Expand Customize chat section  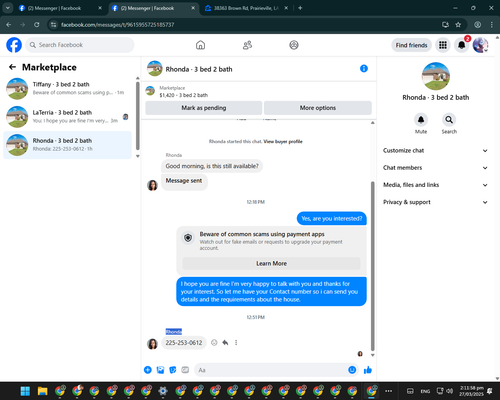coord(435,150)
